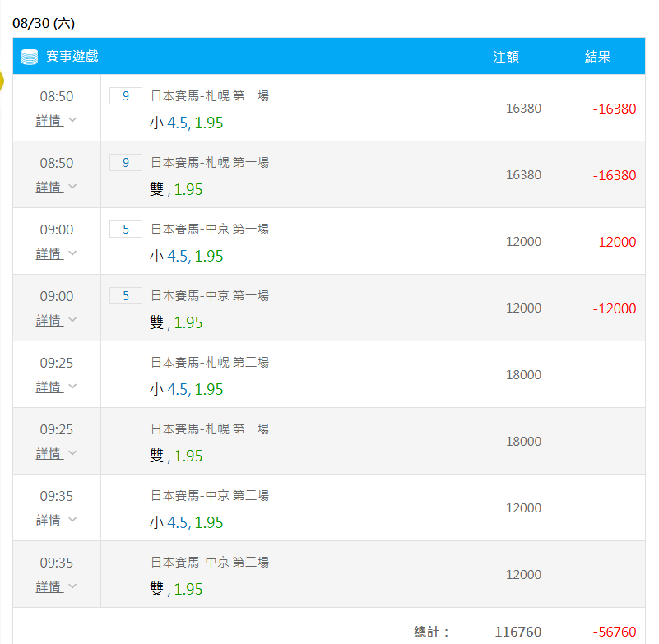Click number 9 box in second row
The height and width of the screenshot is (644, 659).
pyautogui.click(x=126, y=163)
